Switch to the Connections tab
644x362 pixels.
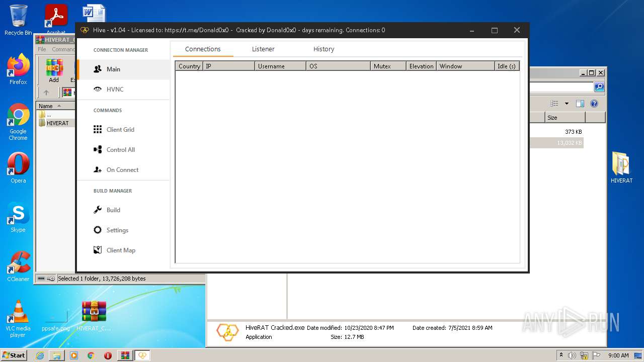click(203, 49)
